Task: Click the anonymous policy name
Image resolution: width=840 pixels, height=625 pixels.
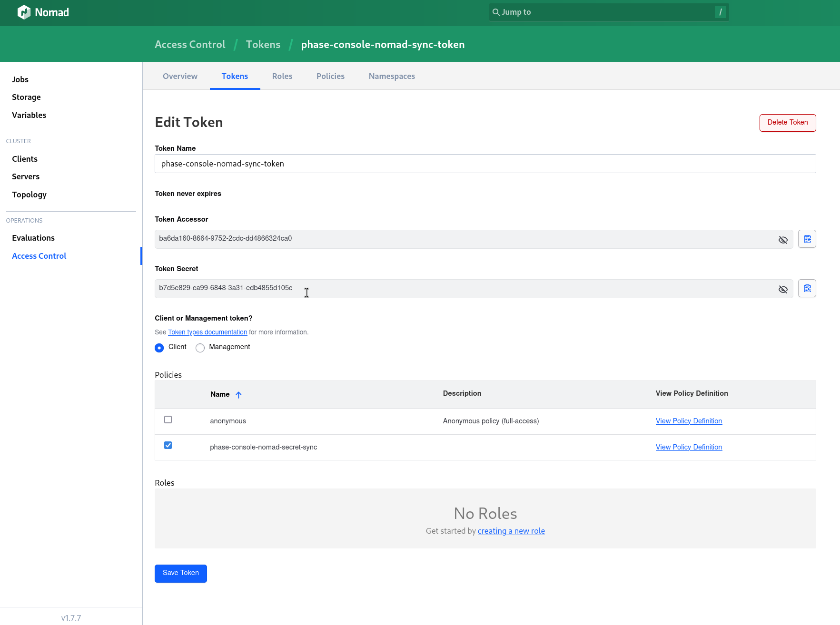Action: tap(228, 421)
